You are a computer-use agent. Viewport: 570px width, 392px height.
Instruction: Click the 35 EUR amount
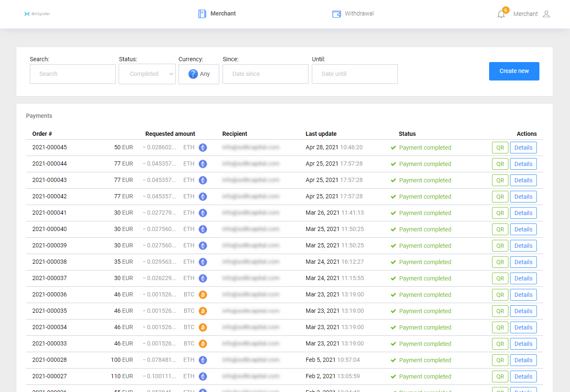[124, 262]
